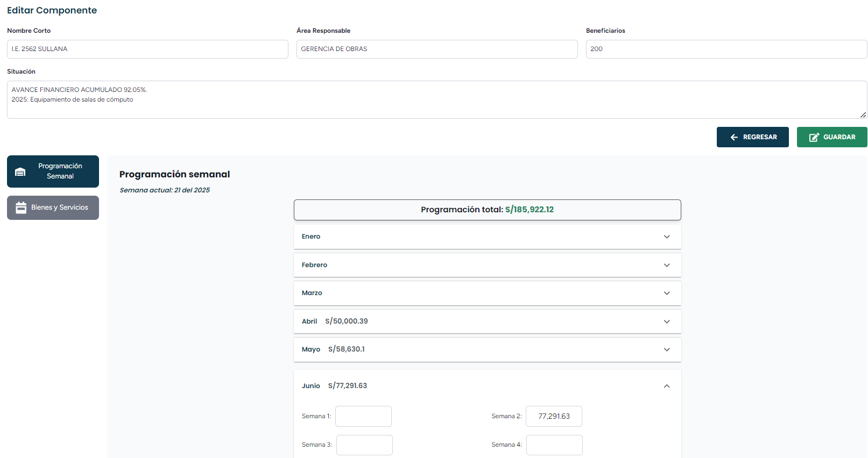Click the edit pencil icon on GUARDAR
The image size is (868, 458).
point(814,137)
